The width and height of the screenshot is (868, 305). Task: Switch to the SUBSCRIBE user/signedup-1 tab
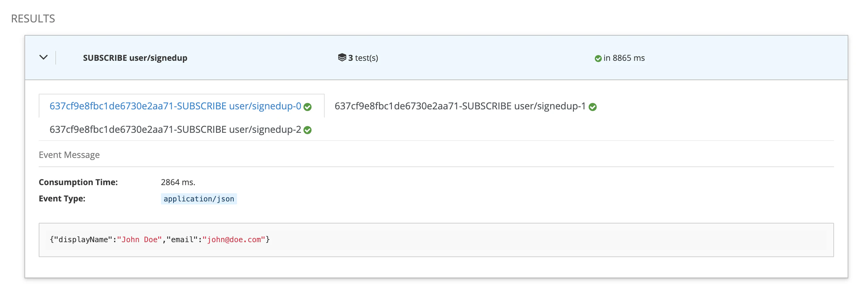point(460,106)
